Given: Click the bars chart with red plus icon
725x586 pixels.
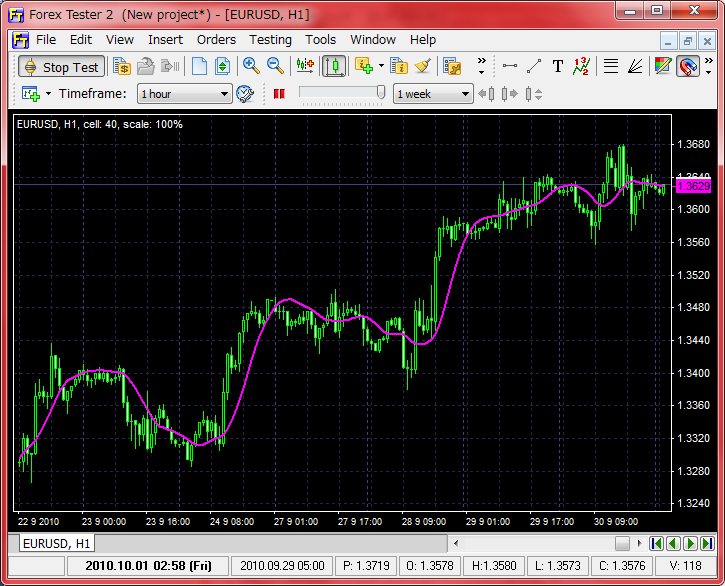Looking at the screenshot, I should coord(305,67).
